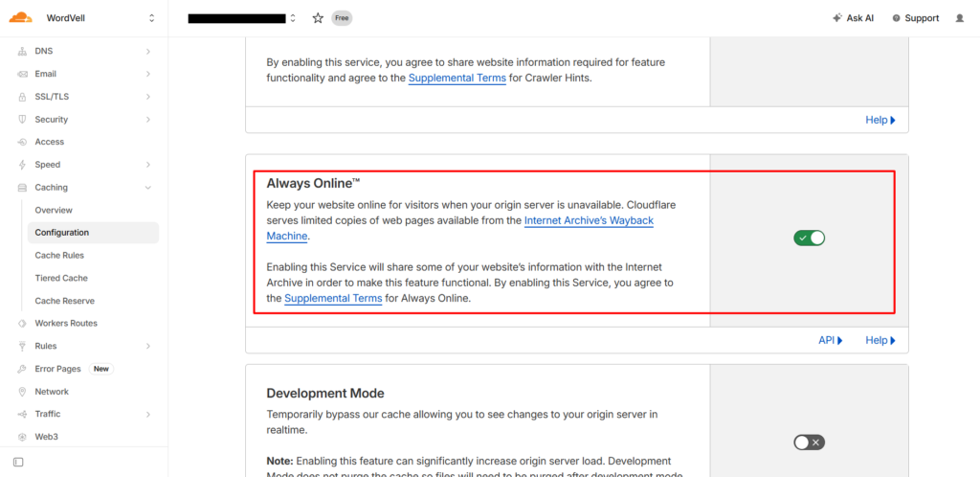Open the domain selector dropdown arrows
Viewport: 980px width, 477px height.
tap(293, 18)
